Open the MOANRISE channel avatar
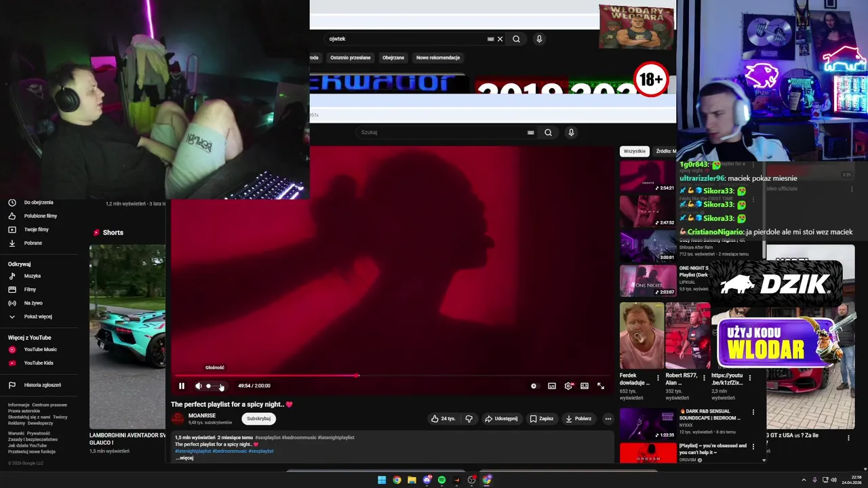Viewport: 868px width, 488px height. click(x=178, y=419)
